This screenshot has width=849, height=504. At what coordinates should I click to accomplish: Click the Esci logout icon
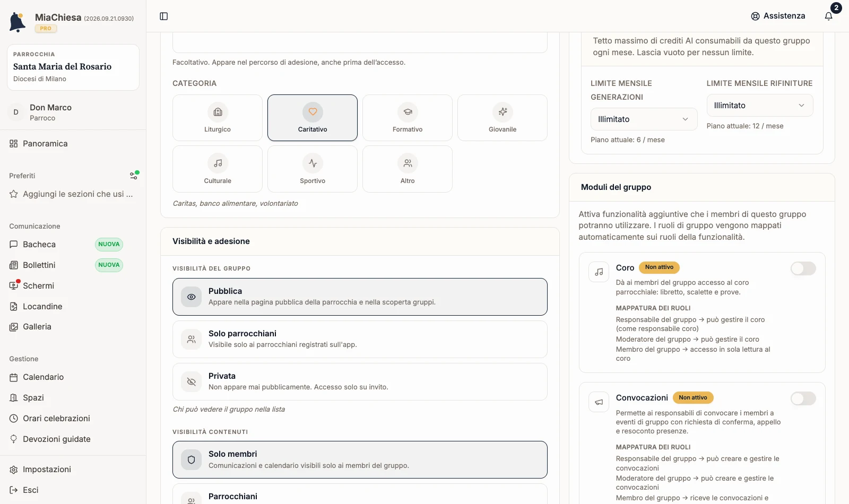pyautogui.click(x=14, y=490)
